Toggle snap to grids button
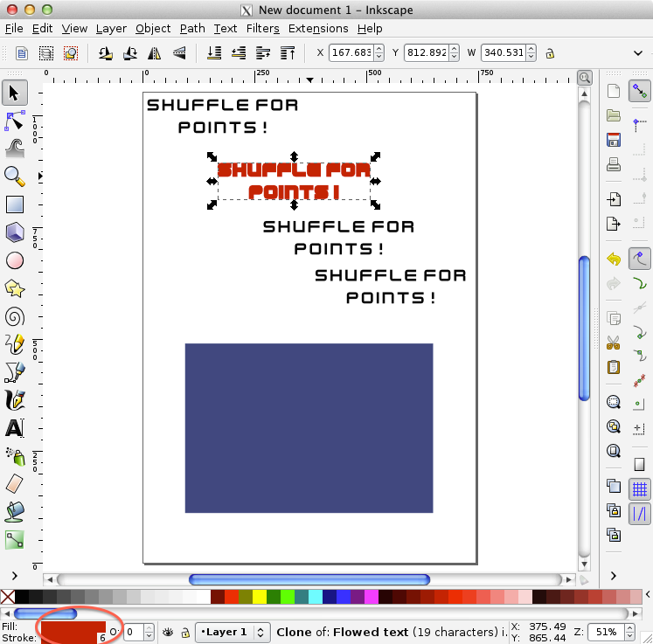This screenshot has height=644, width=653. coord(639,488)
